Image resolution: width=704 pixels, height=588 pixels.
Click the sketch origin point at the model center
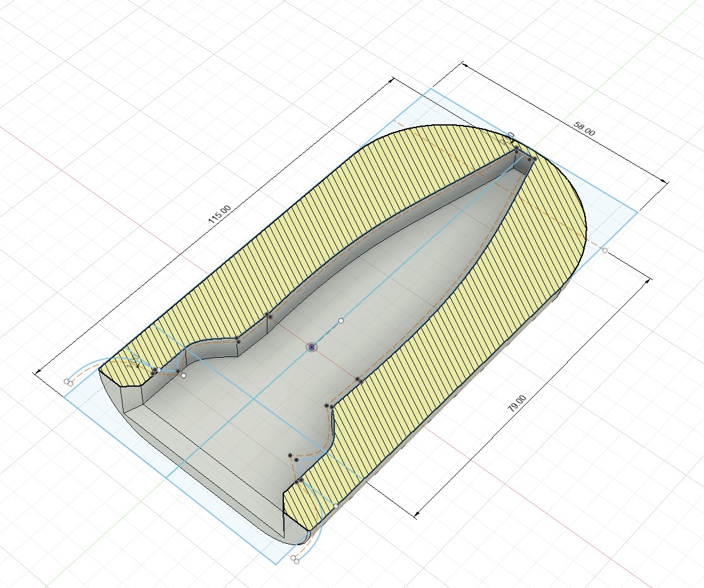click(x=310, y=346)
